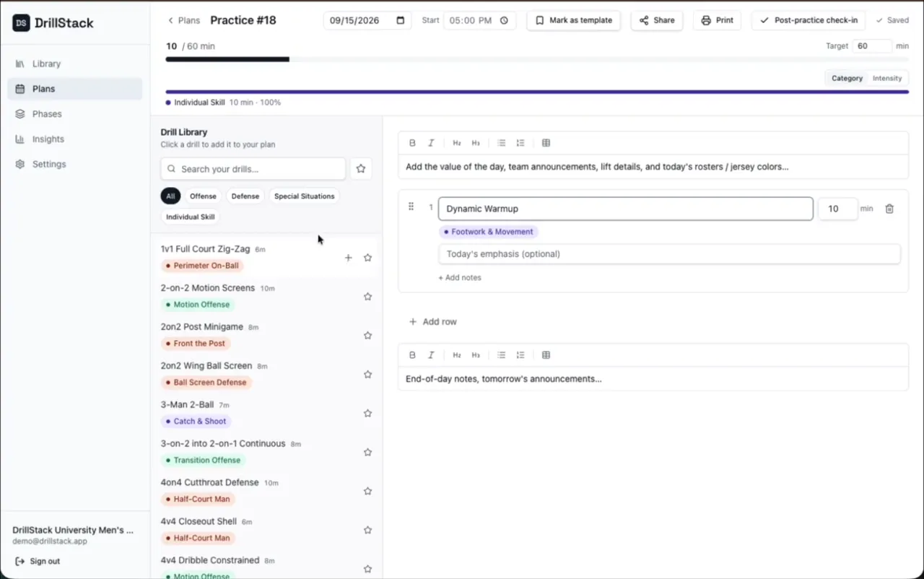Star the 2on2 Post Minigame drill
The image size is (924, 579).
click(x=367, y=336)
